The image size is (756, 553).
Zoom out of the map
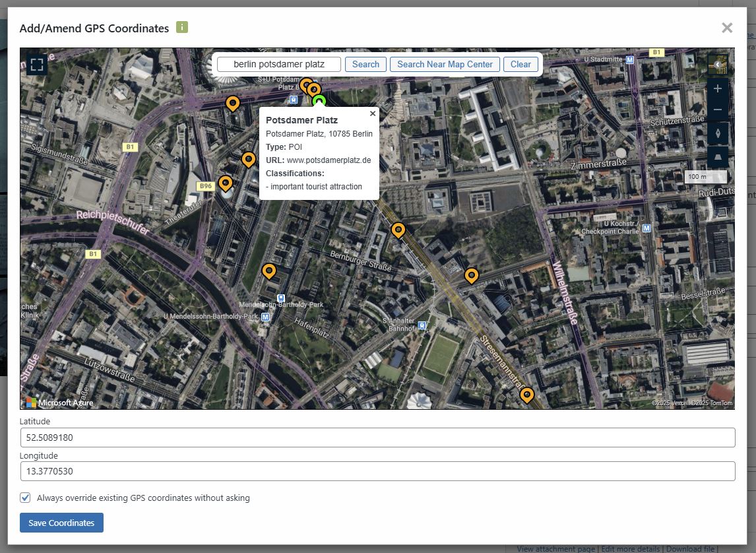[718, 110]
